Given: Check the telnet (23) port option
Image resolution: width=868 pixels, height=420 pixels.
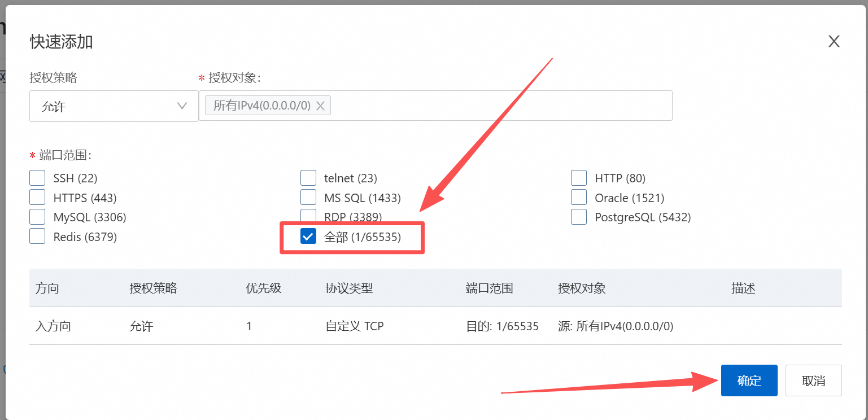Looking at the screenshot, I should pyautogui.click(x=308, y=178).
